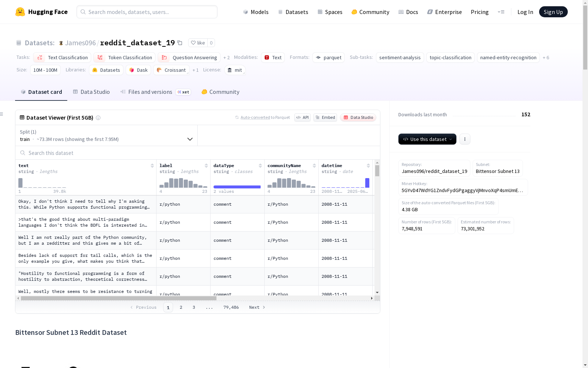Focus the Search this dataset field
Viewport: 588px width, 368px height.
(198, 153)
